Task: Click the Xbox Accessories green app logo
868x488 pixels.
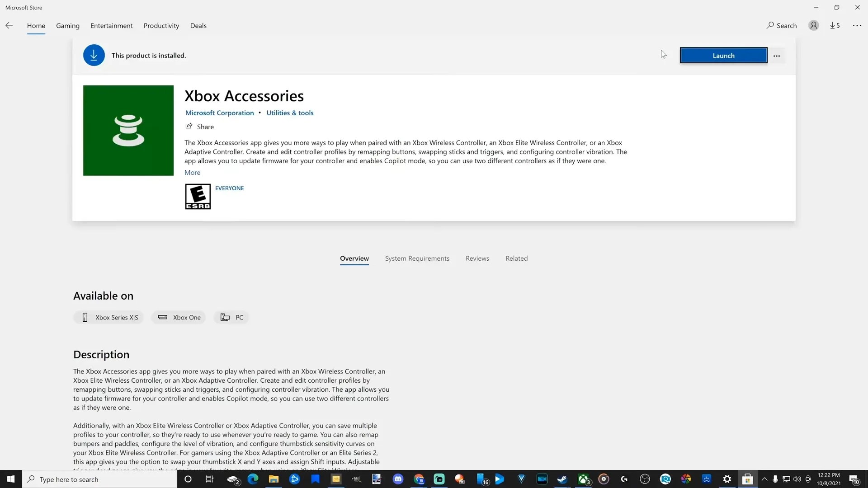Action: (128, 131)
